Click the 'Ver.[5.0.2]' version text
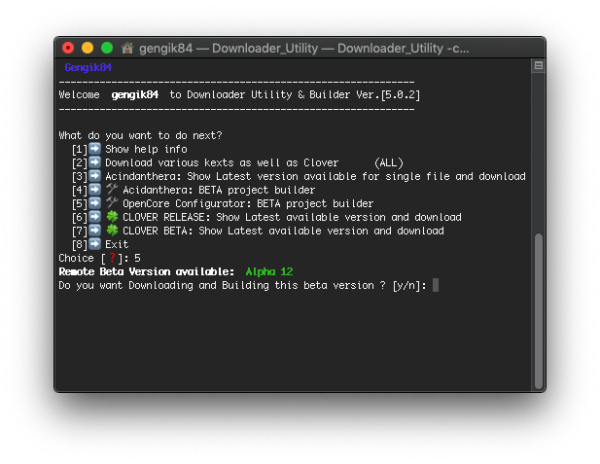The image size is (600, 464). (388, 95)
